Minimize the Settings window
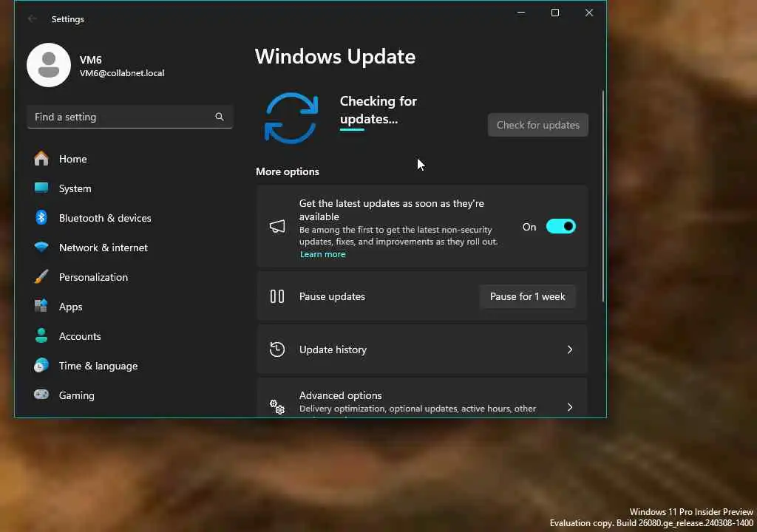This screenshot has height=532, width=757. 521,13
